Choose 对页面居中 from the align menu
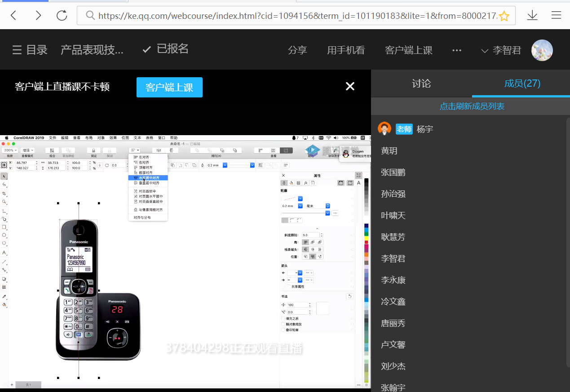 [148, 191]
